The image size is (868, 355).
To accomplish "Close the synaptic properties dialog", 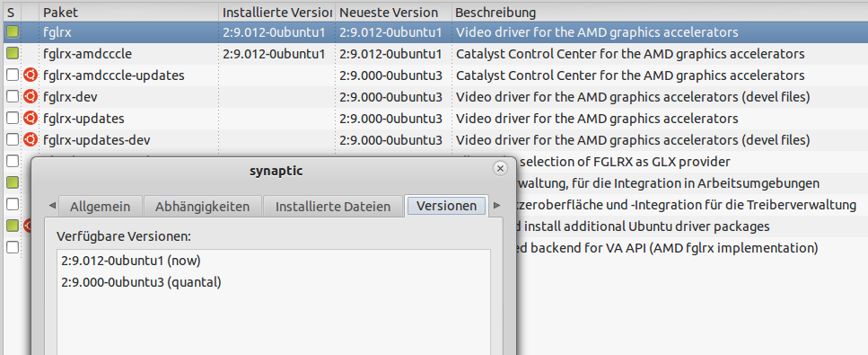I will (x=500, y=168).
